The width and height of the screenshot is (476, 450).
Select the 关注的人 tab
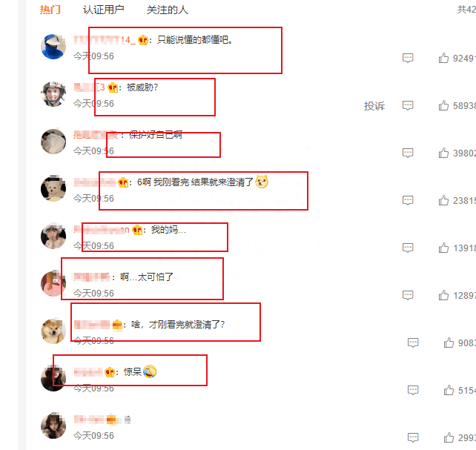pos(168,10)
